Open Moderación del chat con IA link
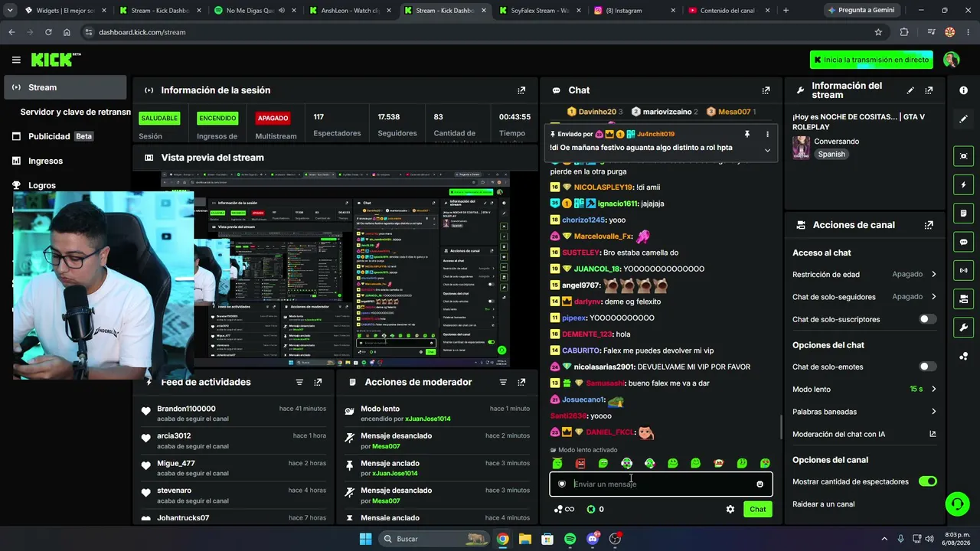The width and height of the screenshot is (980, 551). pos(864,434)
